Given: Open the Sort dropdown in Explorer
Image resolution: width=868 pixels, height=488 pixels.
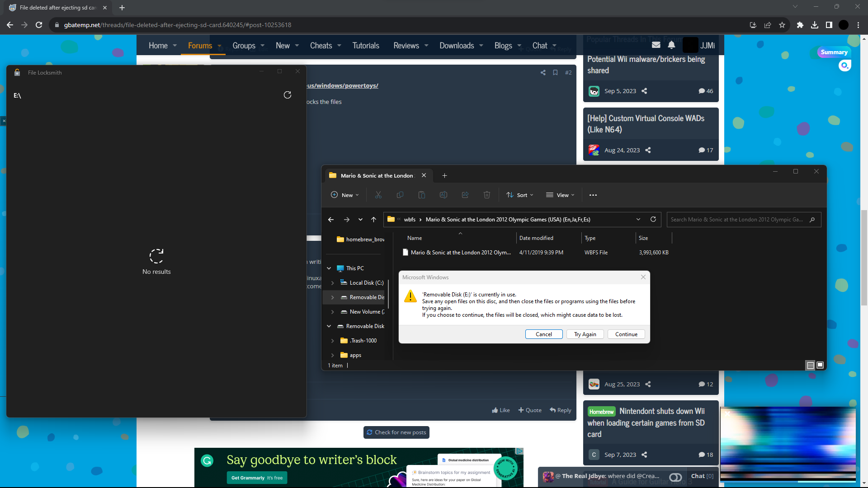Looking at the screenshot, I should tap(520, 195).
